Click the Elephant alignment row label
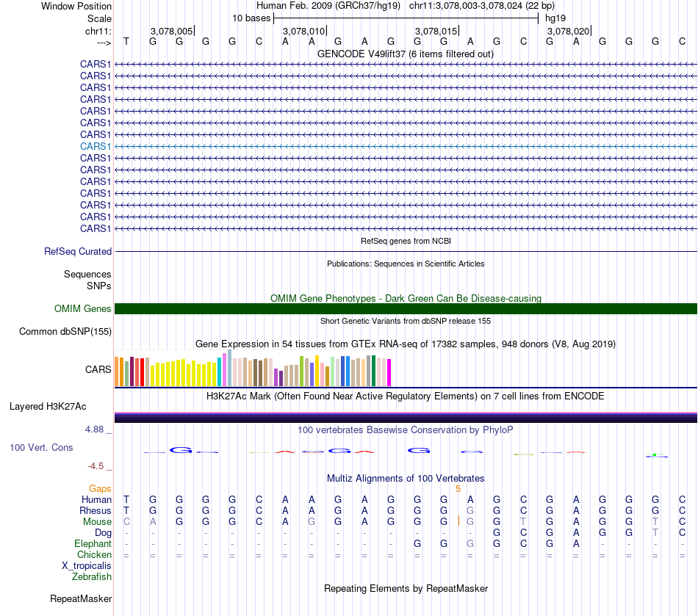Viewport: 698px width, 616px height. coord(93,543)
